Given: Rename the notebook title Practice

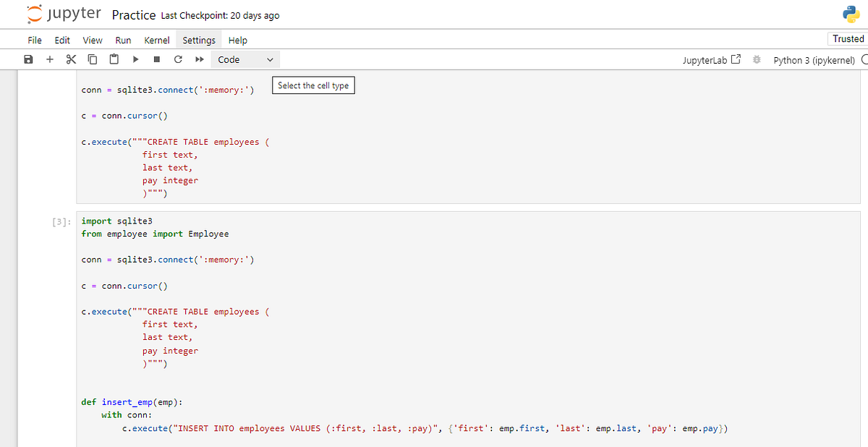Looking at the screenshot, I should pyautogui.click(x=134, y=15).
